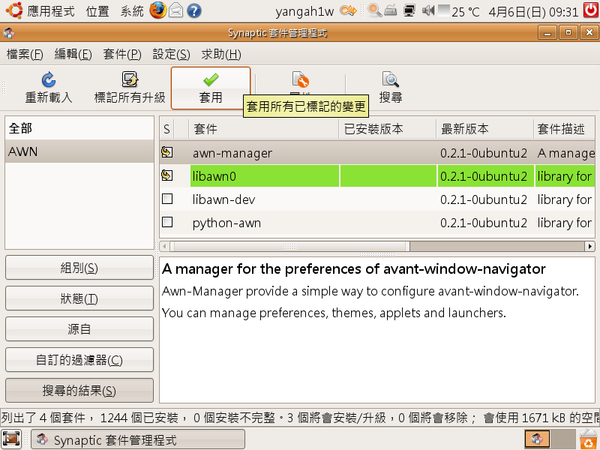Open the 編輯(E) menu
Screen dimensions: 600x450
coord(73,54)
